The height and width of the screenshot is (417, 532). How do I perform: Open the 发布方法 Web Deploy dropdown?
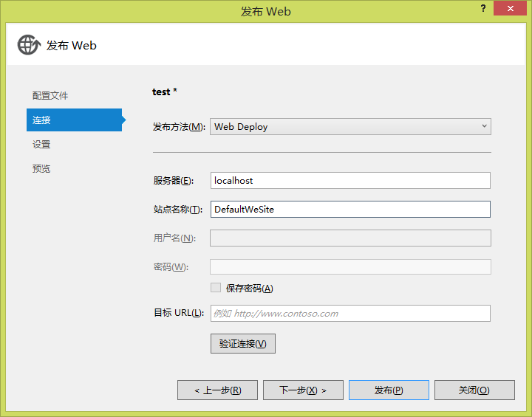click(x=350, y=126)
